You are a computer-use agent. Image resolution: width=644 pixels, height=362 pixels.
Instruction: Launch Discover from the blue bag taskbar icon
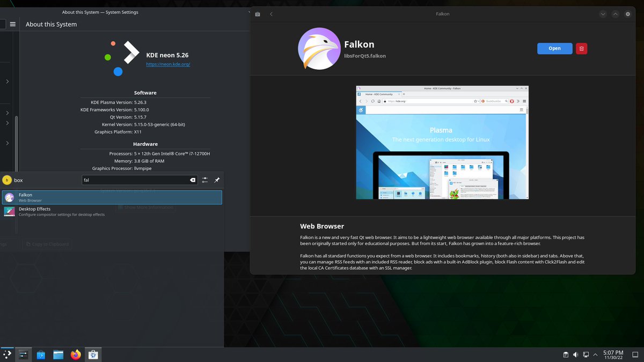tap(41, 354)
